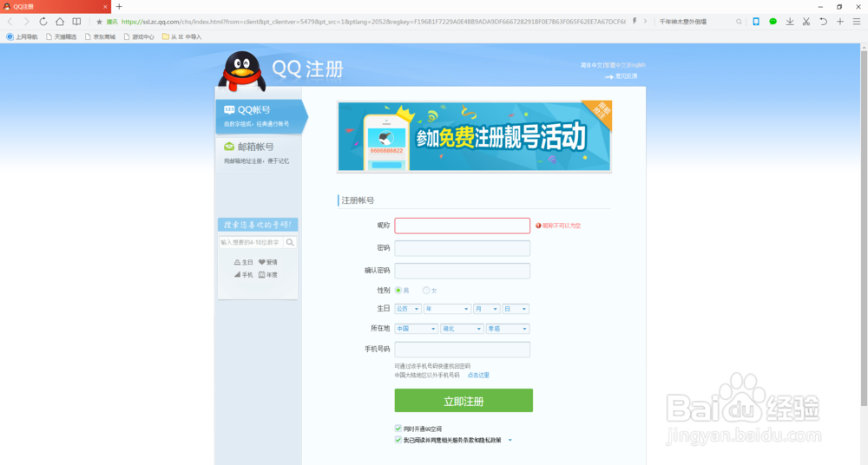Click the address bar chevron arrow
868x465 pixels.
(645, 21)
